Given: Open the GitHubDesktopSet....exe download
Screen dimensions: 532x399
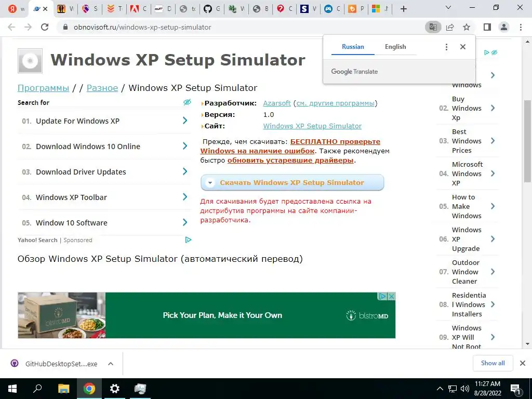Looking at the screenshot, I should (x=54, y=364).
